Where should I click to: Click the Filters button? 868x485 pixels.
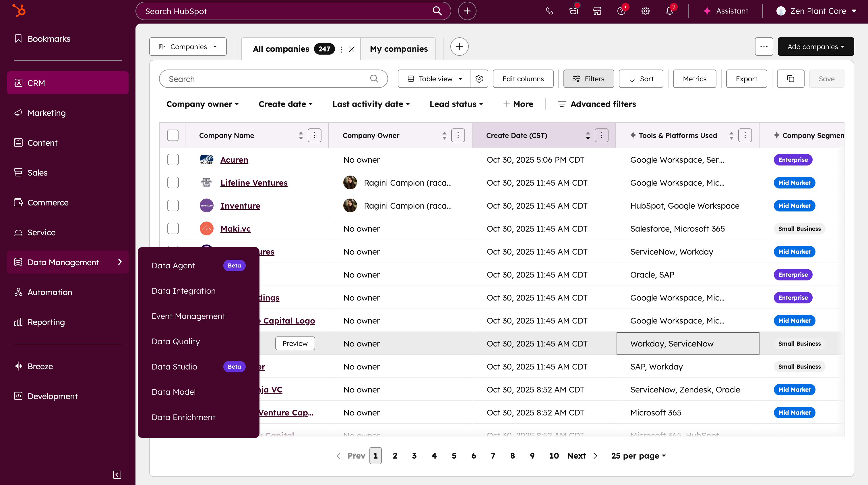point(589,79)
